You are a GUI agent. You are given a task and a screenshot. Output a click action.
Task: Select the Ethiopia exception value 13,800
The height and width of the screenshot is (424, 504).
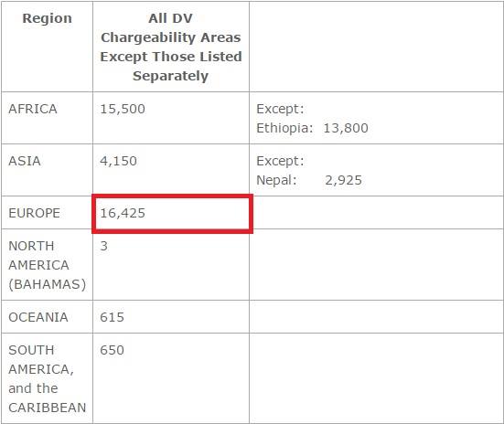346,128
